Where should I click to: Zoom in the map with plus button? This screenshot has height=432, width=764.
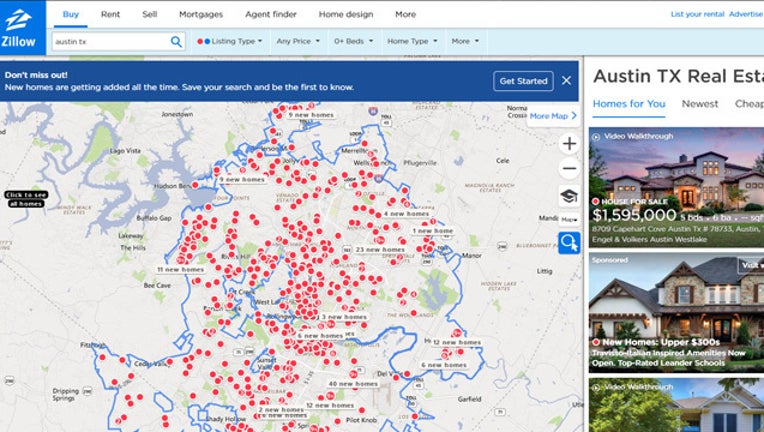569,143
